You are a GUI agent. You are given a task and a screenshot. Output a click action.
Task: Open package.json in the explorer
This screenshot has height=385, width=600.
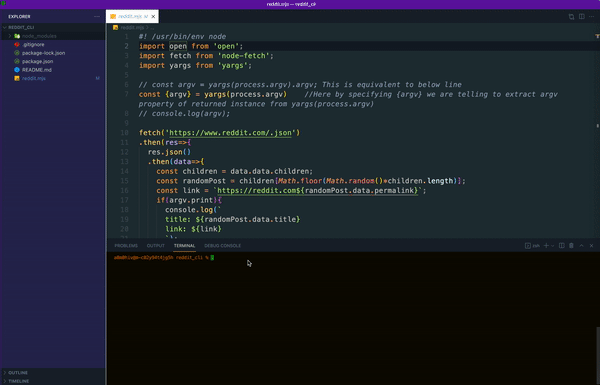tap(38, 61)
